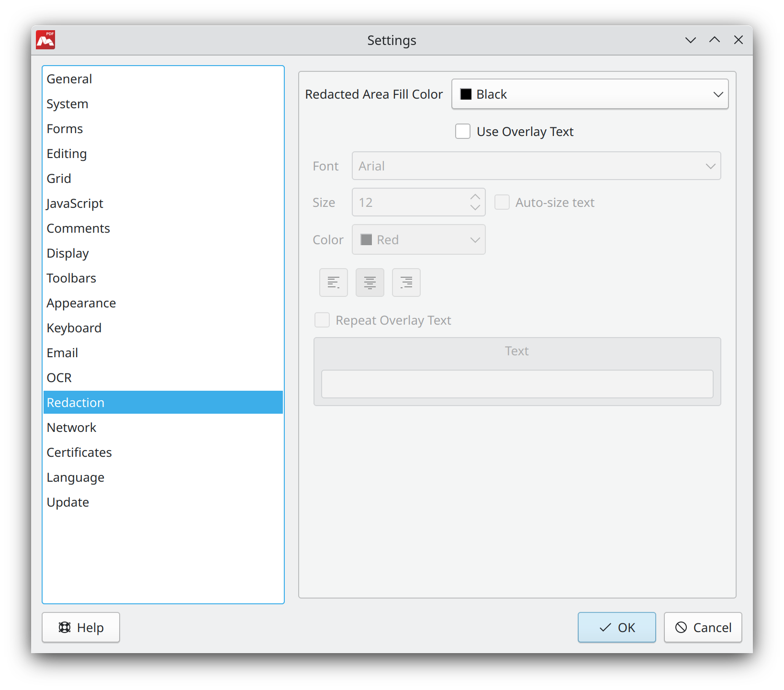Viewport: 784px width, 690px height.
Task: Select the Appearance category
Action: [x=163, y=303]
